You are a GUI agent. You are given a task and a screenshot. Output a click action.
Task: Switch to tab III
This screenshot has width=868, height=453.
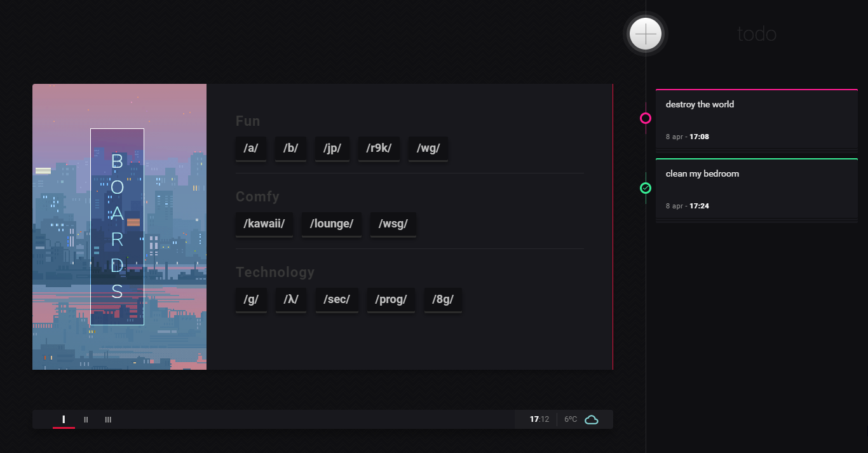pyautogui.click(x=108, y=419)
